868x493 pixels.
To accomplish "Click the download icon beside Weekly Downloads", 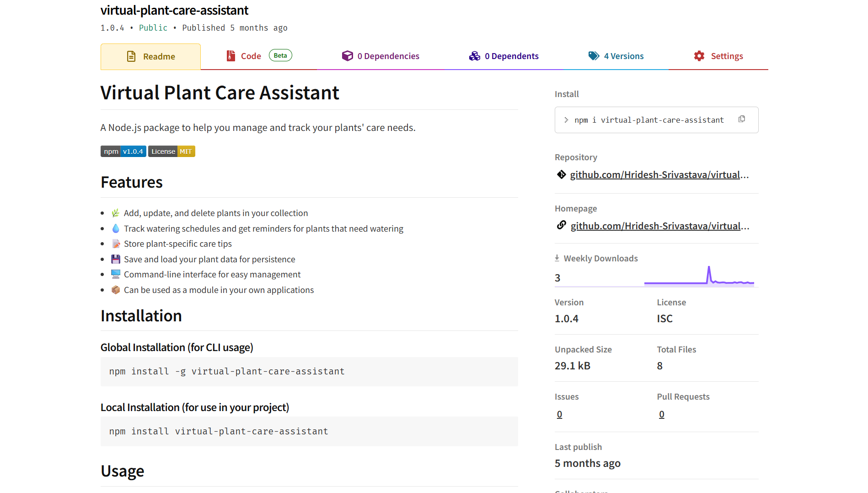I will click(557, 258).
